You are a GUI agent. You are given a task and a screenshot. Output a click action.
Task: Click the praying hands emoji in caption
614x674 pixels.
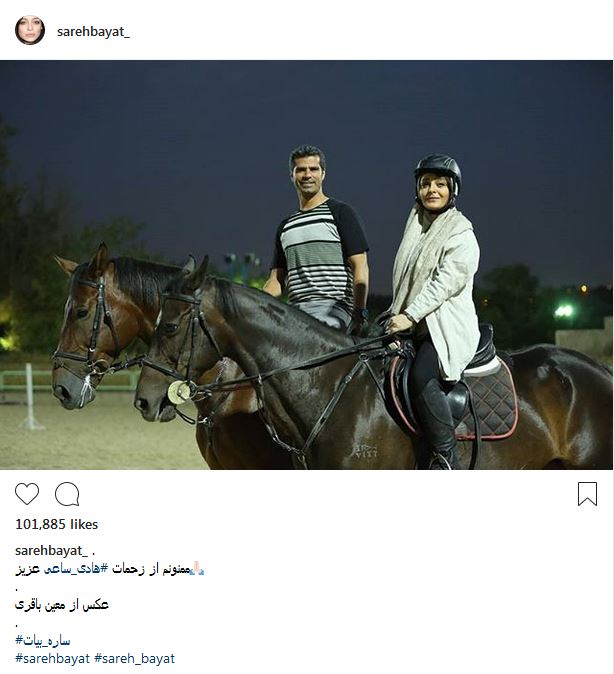tap(197, 568)
